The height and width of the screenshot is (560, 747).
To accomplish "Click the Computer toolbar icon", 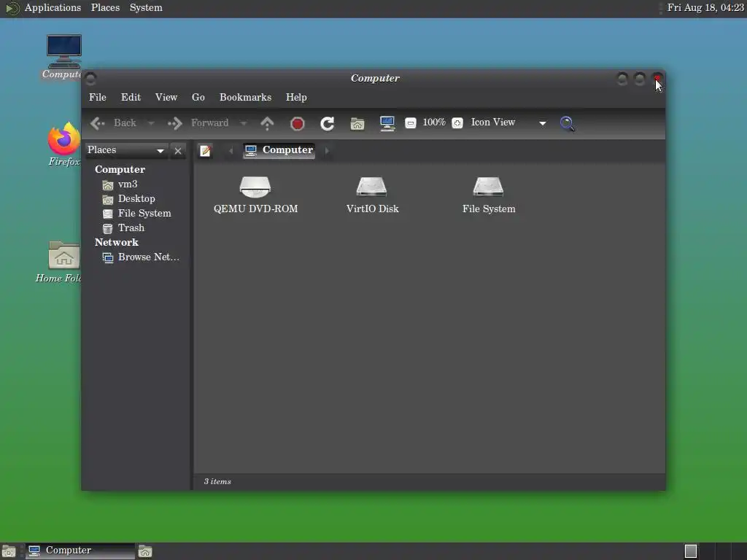I will click(387, 123).
